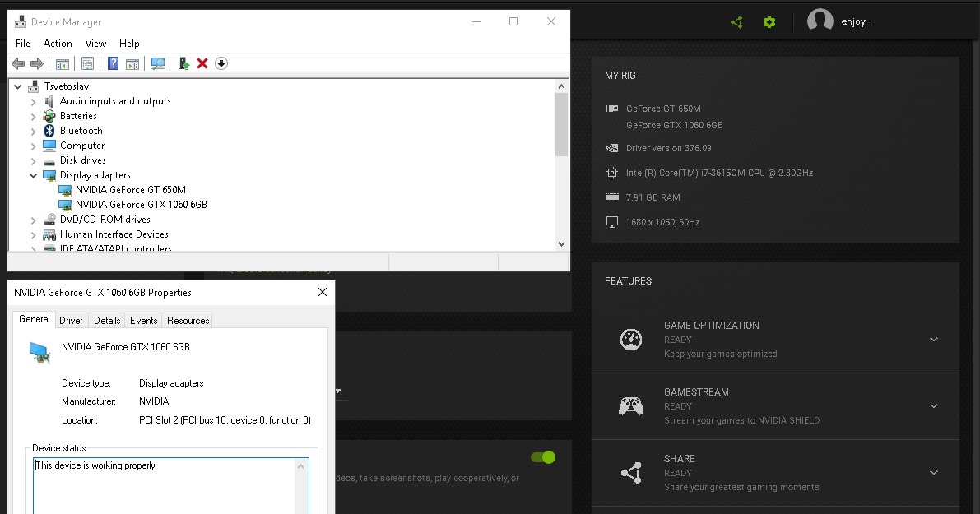Click the enjoy_ user avatar
Image resolution: width=980 pixels, height=514 pixels.
(x=820, y=21)
